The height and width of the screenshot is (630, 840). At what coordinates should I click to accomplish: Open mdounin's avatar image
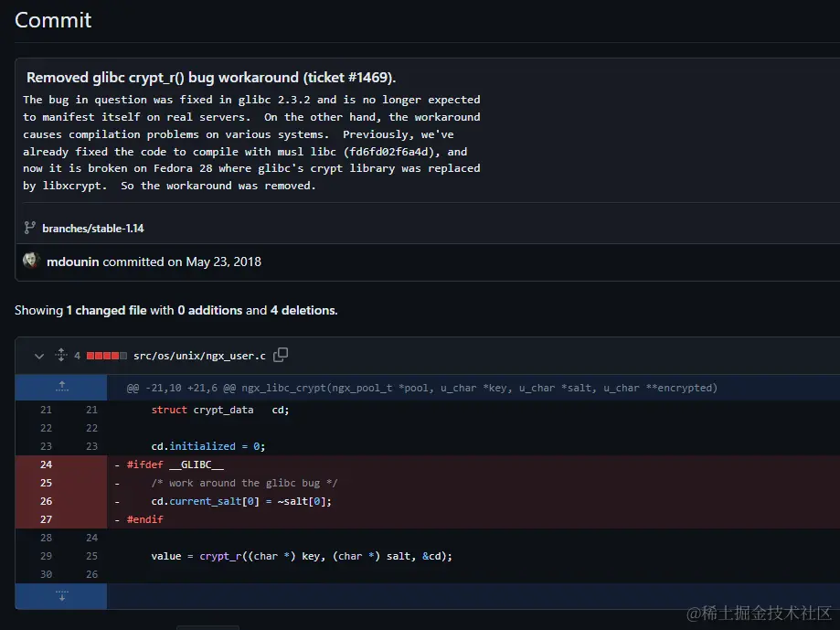click(x=32, y=262)
